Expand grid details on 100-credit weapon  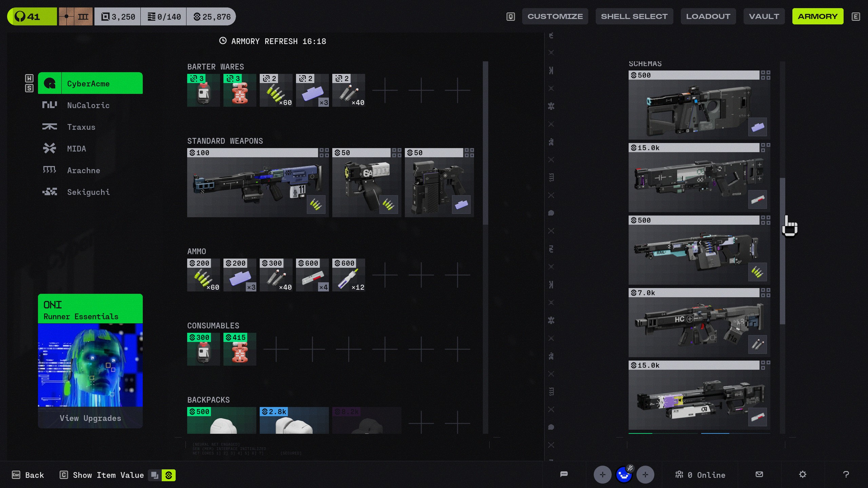(x=324, y=153)
